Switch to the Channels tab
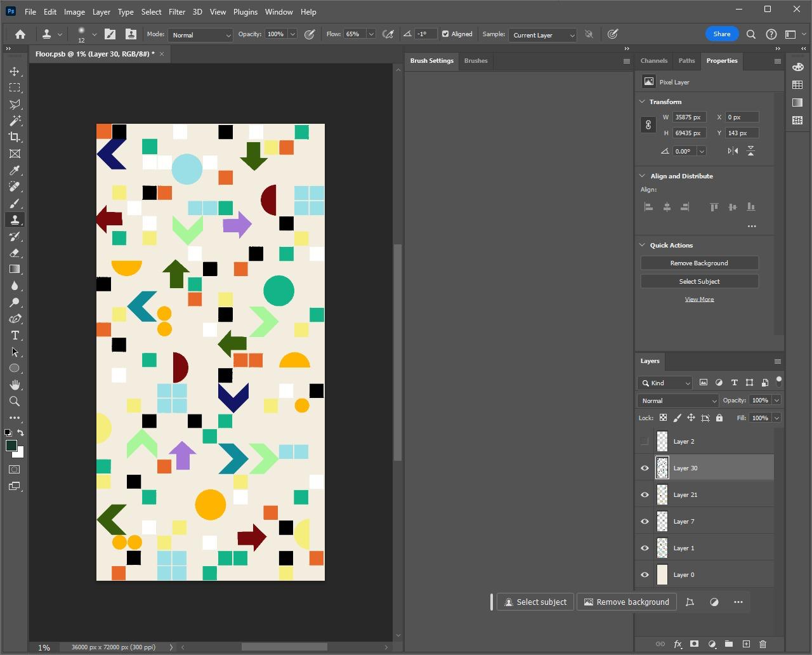Screen dimensions: 812x655 pyautogui.click(x=653, y=61)
